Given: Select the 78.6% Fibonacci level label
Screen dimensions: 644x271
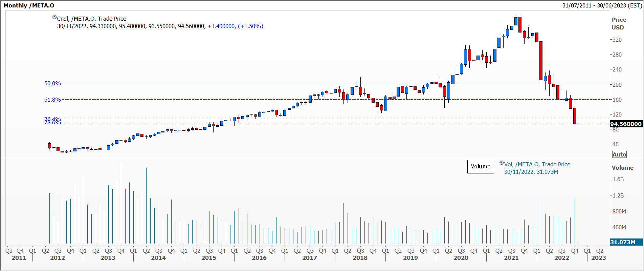Looking at the screenshot, I should 52,123.
